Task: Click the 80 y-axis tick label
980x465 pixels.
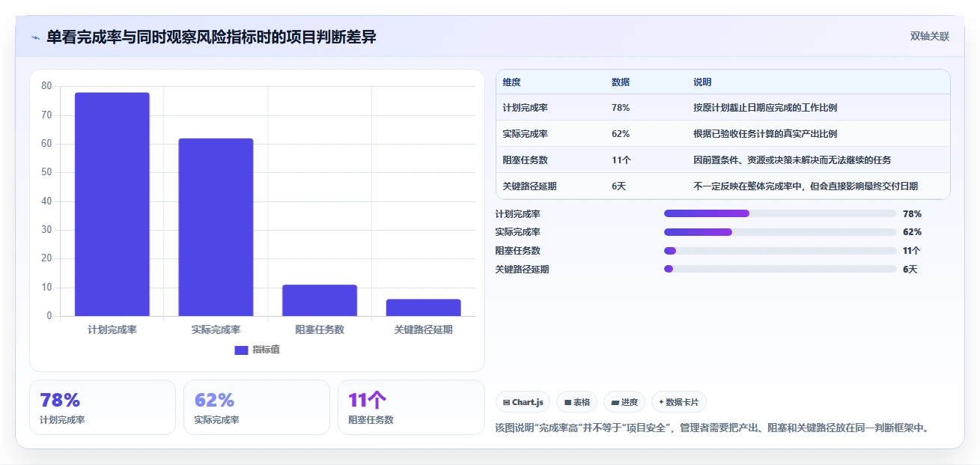Action: pyautogui.click(x=46, y=86)
